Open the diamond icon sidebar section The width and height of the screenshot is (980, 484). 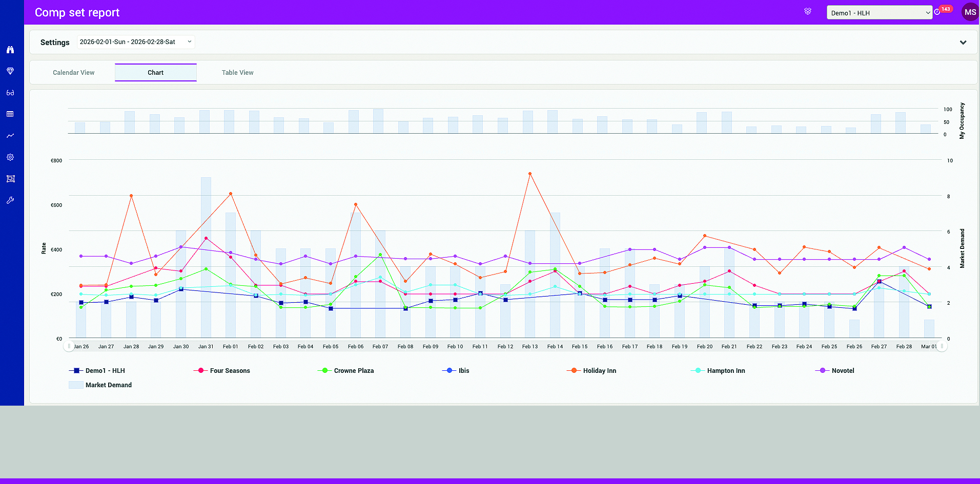10,71
